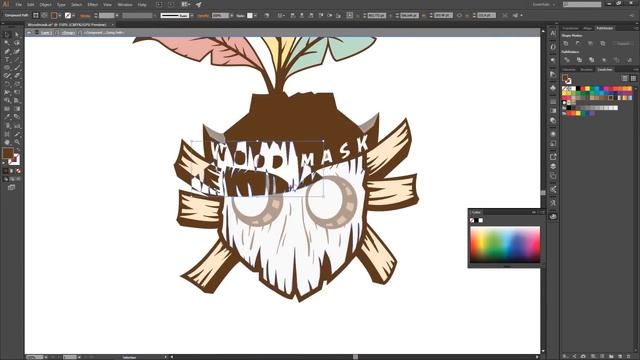
Task: Click the GPU performance rocket icon
Action: 198,4
